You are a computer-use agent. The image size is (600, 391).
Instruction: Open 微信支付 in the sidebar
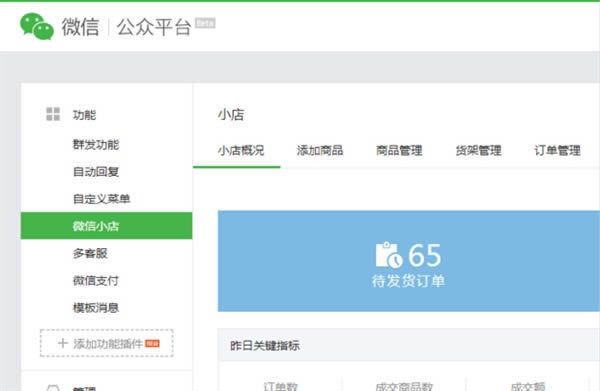point(96,280)
